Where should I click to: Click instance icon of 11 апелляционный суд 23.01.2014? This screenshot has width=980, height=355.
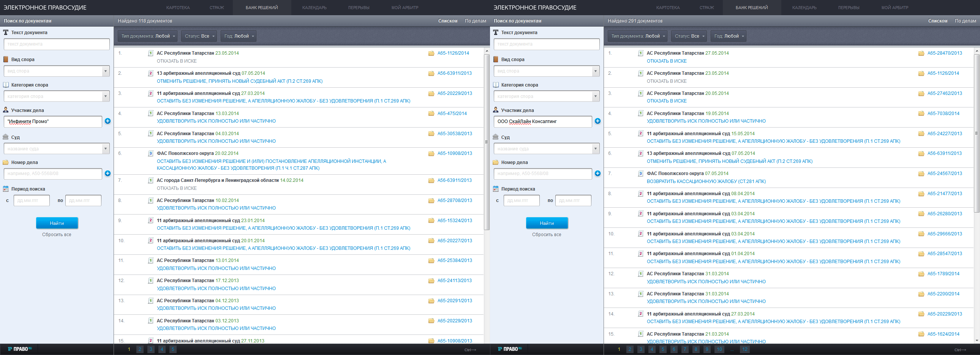[151, 221]
